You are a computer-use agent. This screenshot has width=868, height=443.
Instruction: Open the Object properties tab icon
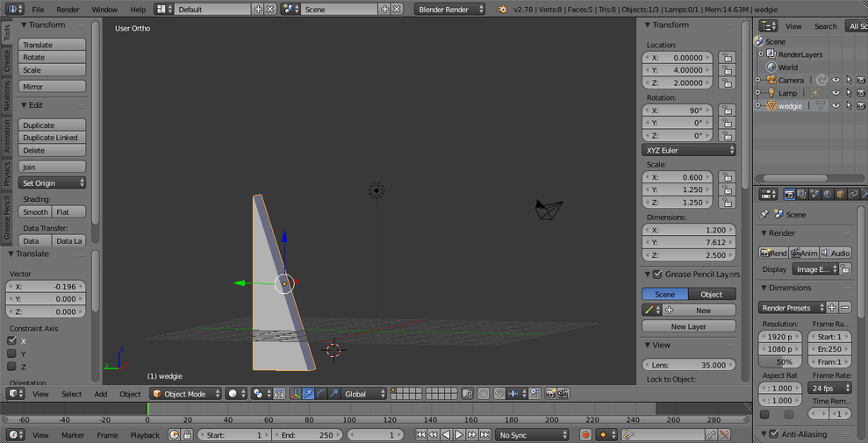point(840,194)
